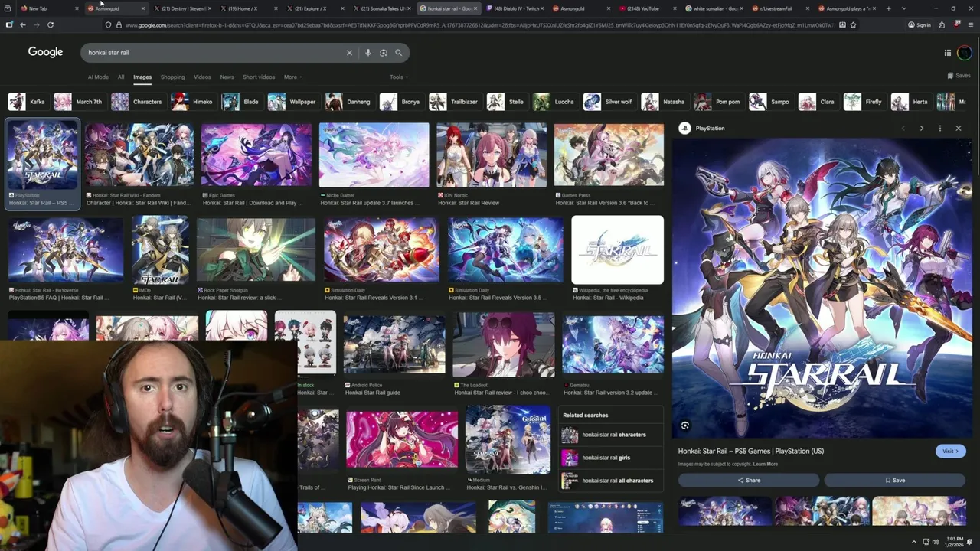Screen dimensions: 980x551
Task: Show previous image in the preview panel
Action: (903, 128)
